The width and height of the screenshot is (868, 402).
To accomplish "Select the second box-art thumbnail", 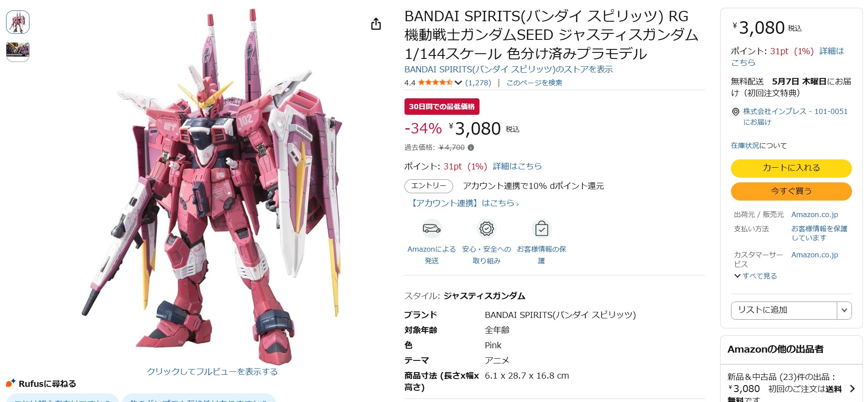I will (x=18, y=50).
